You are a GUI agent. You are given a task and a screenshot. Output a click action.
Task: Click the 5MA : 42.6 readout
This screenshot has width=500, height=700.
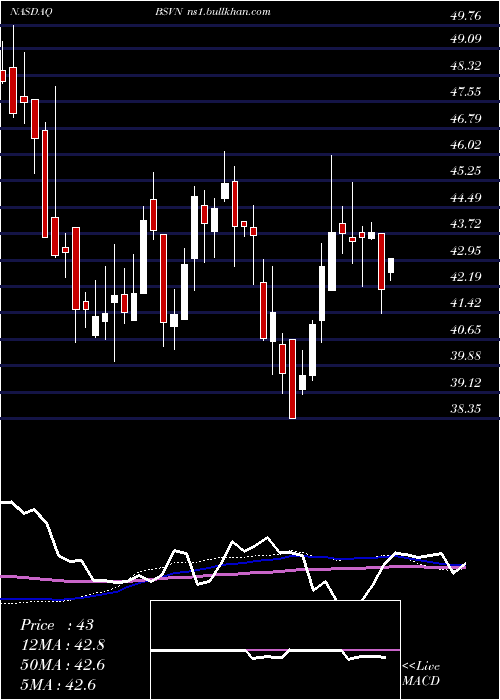point(58,685)
